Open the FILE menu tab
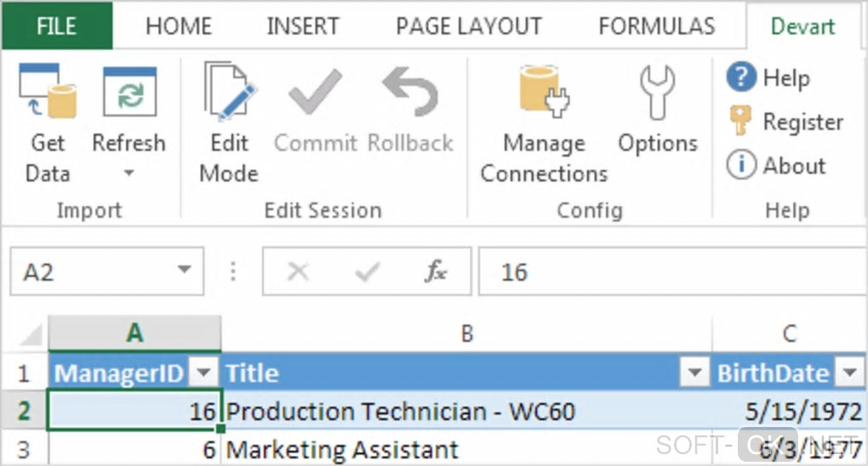The image size is (868, 466). point(56,26)
